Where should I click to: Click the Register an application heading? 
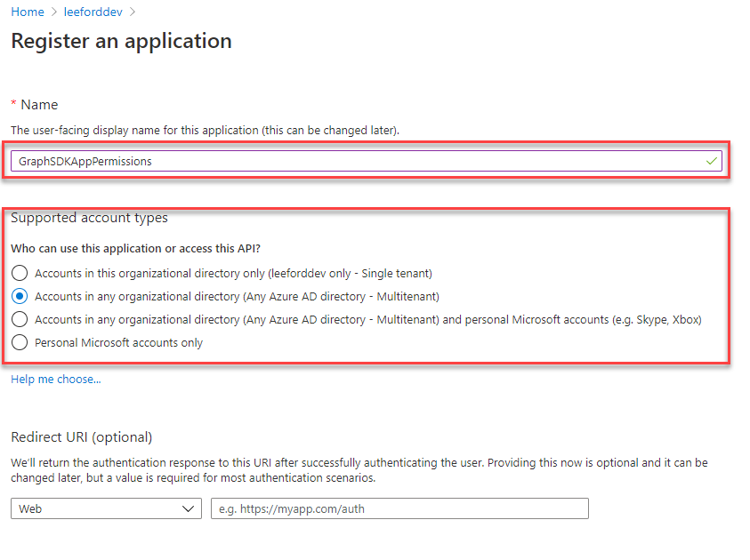tap(122, 41)
